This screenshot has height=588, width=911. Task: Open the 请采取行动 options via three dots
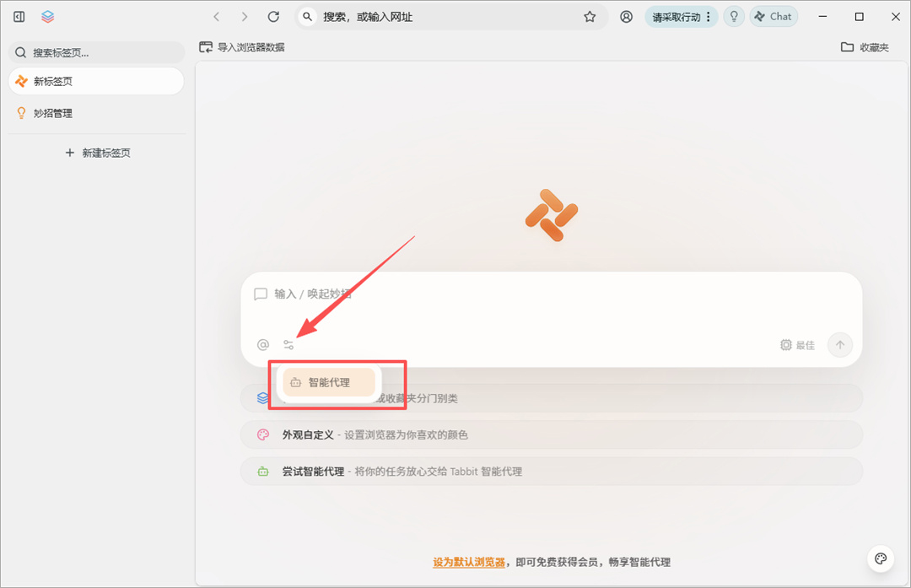tap(709, 16)
